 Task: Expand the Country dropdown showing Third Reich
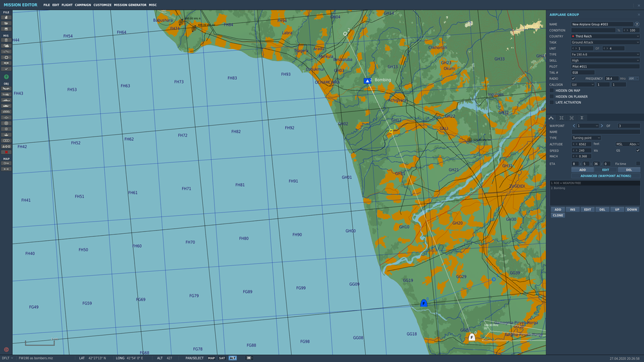click(605, 36)
